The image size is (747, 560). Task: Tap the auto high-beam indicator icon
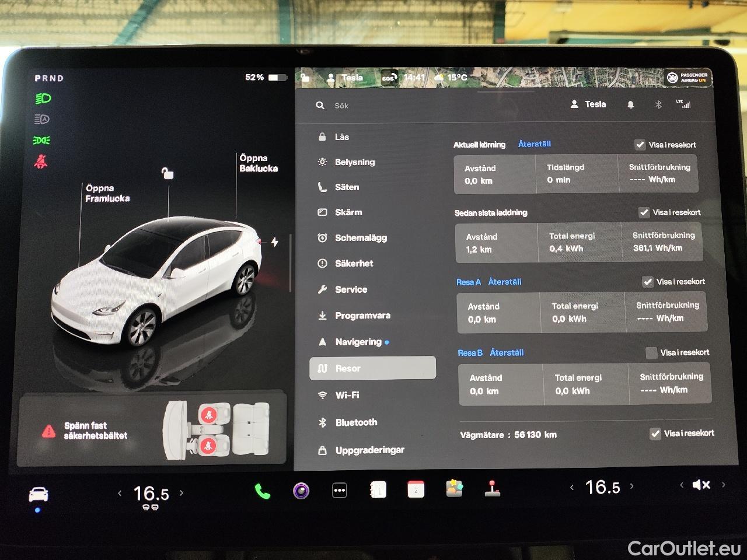tap(42, 120)
